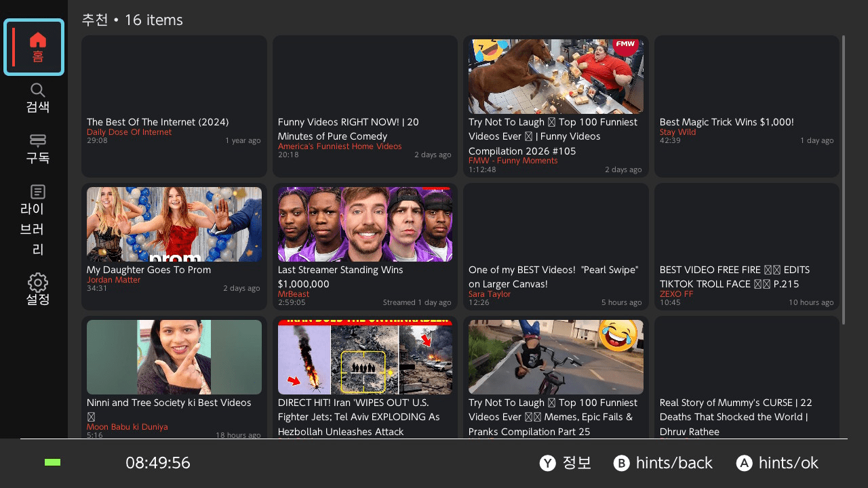Image resolution: width=868 pixels, height=488 pixels.
Task: Click the "5 hours ago" timestamp
Action: point(621,302)
